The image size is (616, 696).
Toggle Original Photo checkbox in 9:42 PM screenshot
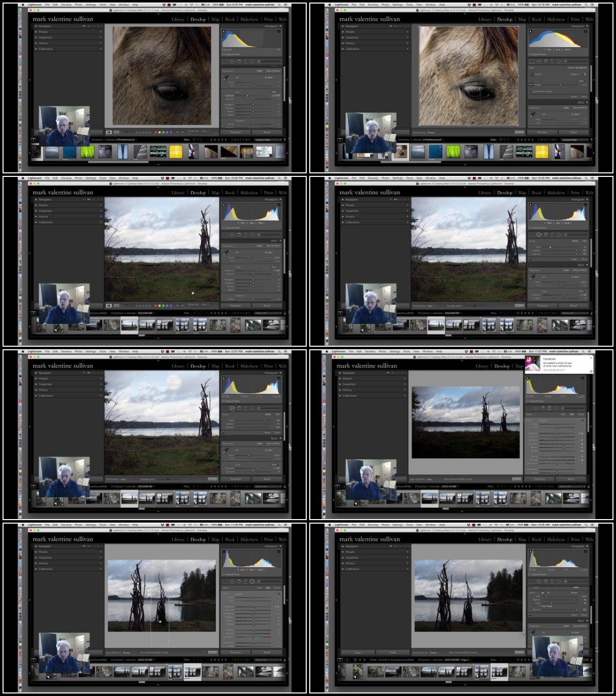click(x=223, y=54)
